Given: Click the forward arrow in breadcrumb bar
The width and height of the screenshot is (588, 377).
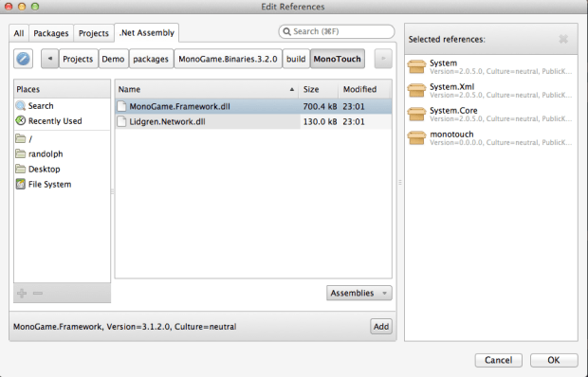Looking at the screenshot, I should (383, 59).
